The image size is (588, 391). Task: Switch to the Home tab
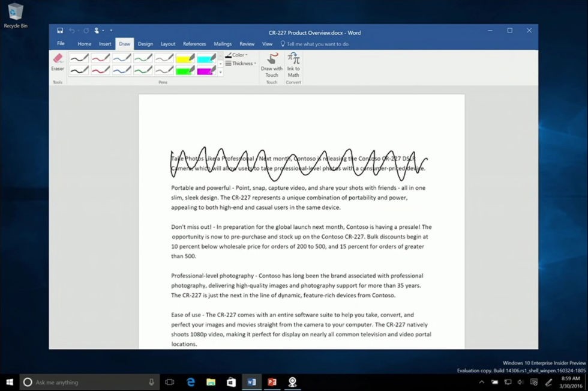pos(85,44)
